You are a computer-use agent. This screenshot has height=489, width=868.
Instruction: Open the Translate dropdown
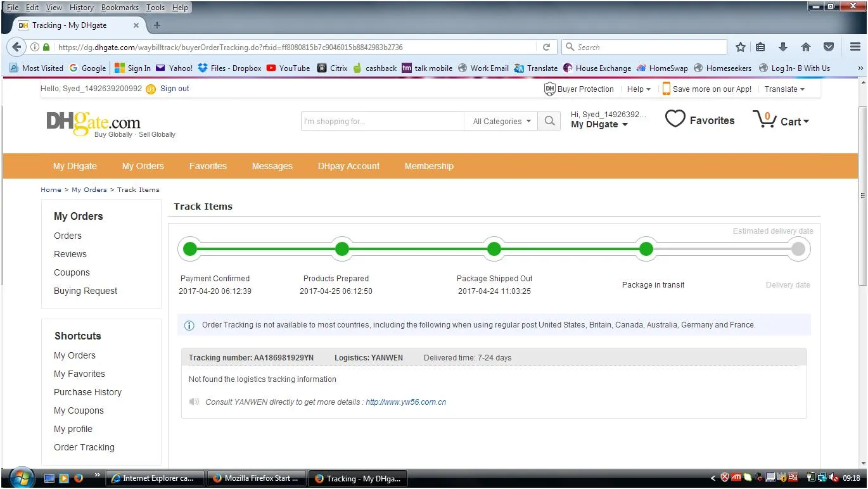coord(784,89)
